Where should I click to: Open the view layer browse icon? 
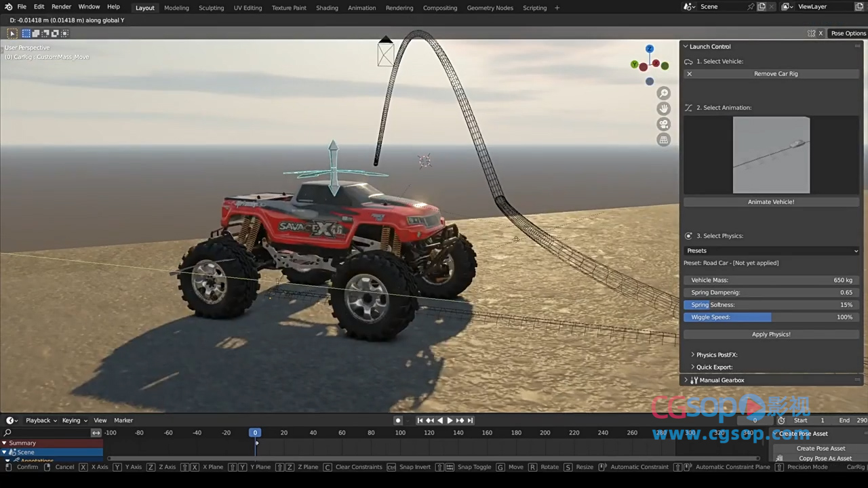tap(787, 7)
